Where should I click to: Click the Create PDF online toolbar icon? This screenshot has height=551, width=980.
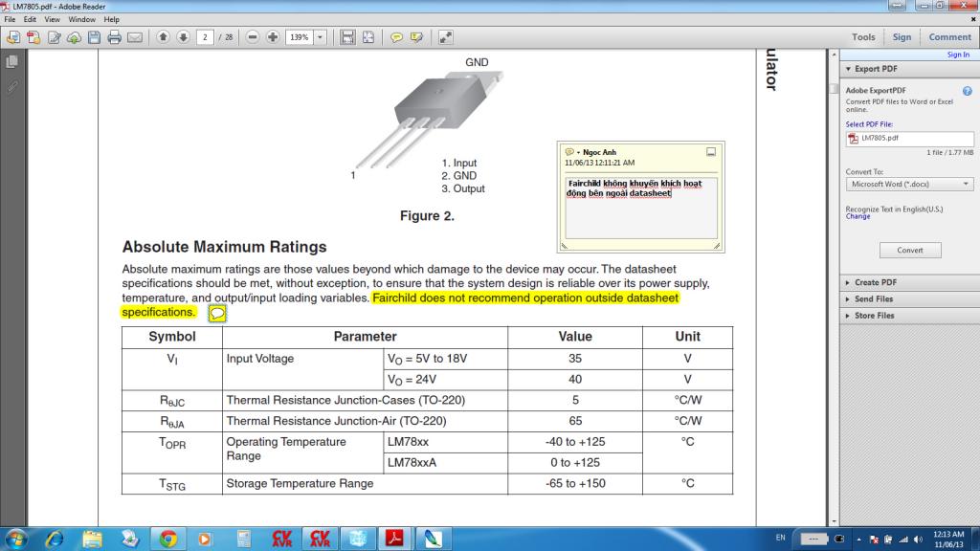tap(13, 37)
